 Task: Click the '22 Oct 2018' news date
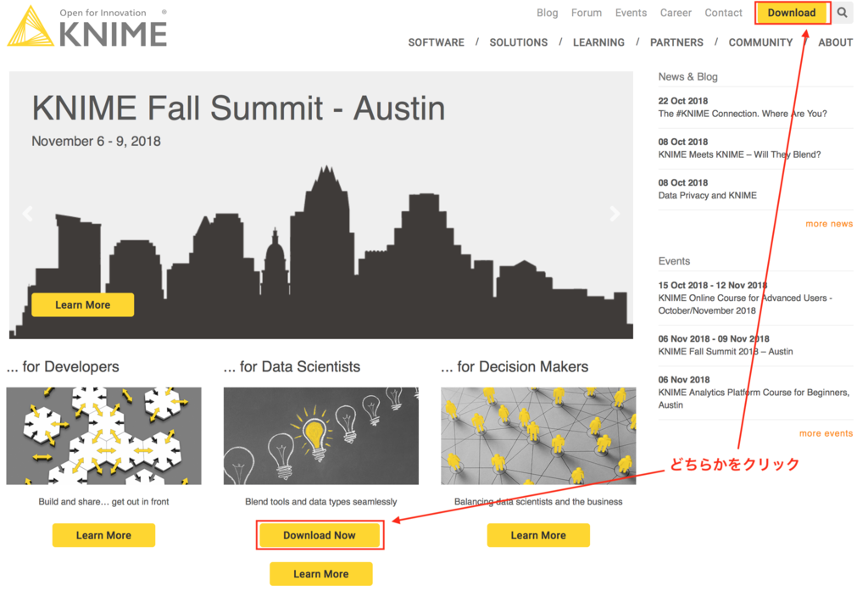[x=682, y=101]
